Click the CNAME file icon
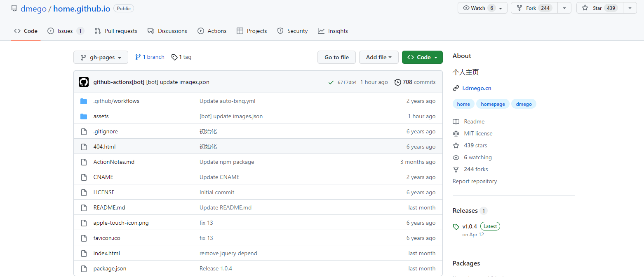The width and height of the screenshot is (644, 277). (84, 177)
